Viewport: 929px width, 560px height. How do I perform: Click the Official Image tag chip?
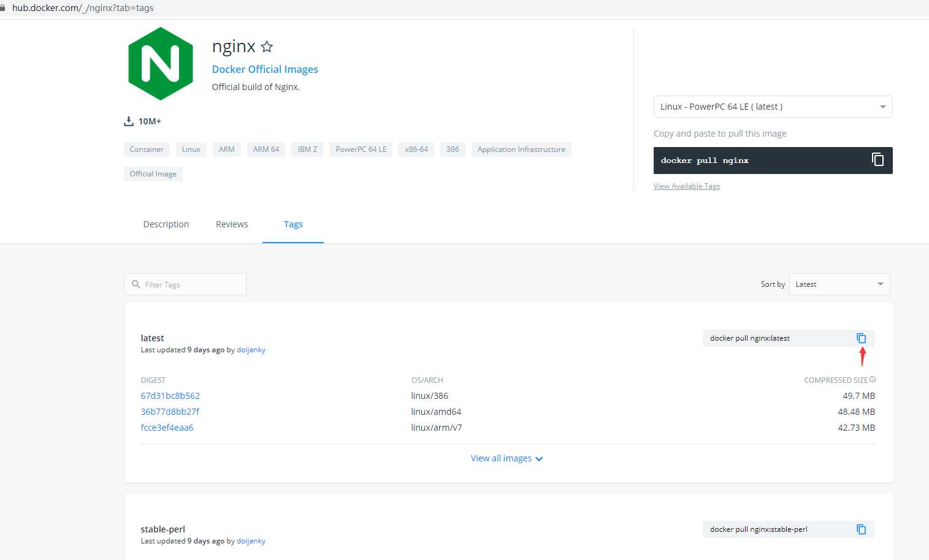pos(153,174)
